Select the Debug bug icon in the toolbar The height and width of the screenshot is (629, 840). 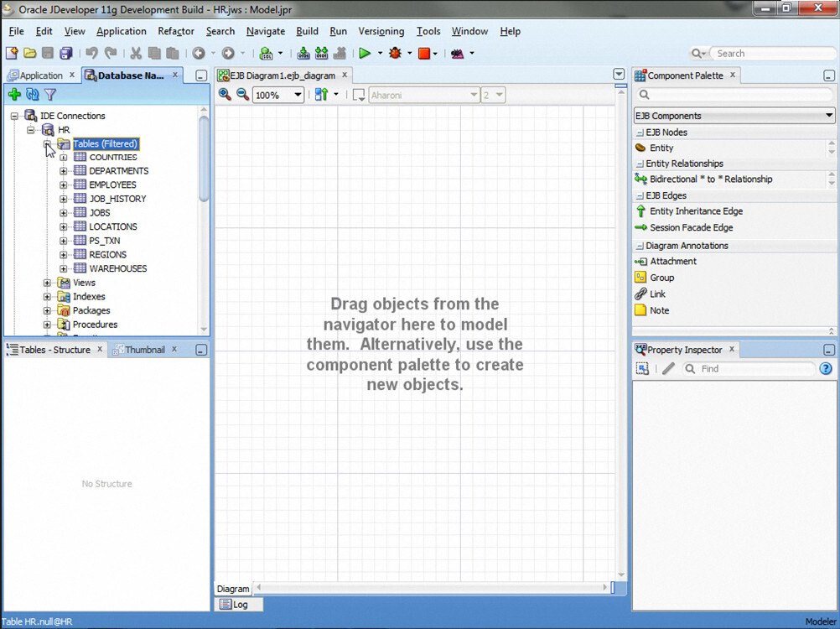[395, 53]
